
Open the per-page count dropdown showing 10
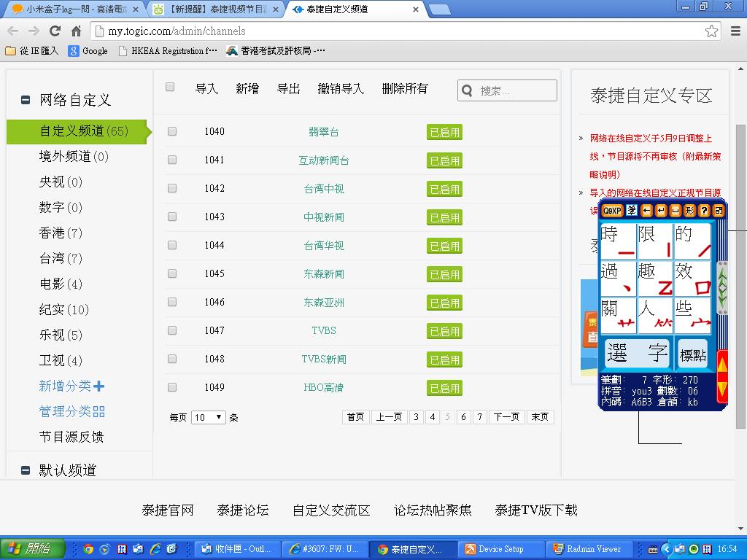(x=208, y=418)
